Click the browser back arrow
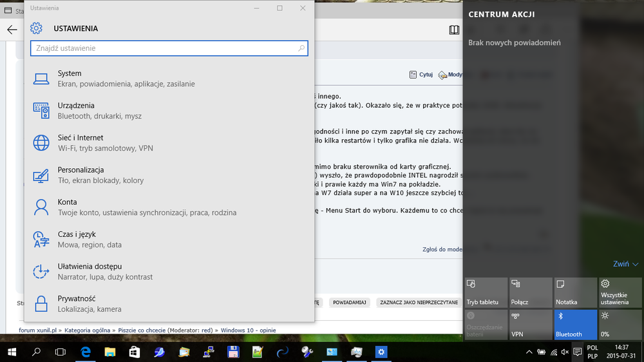This screenshot has width=644, height=362. tap(12, 30)
